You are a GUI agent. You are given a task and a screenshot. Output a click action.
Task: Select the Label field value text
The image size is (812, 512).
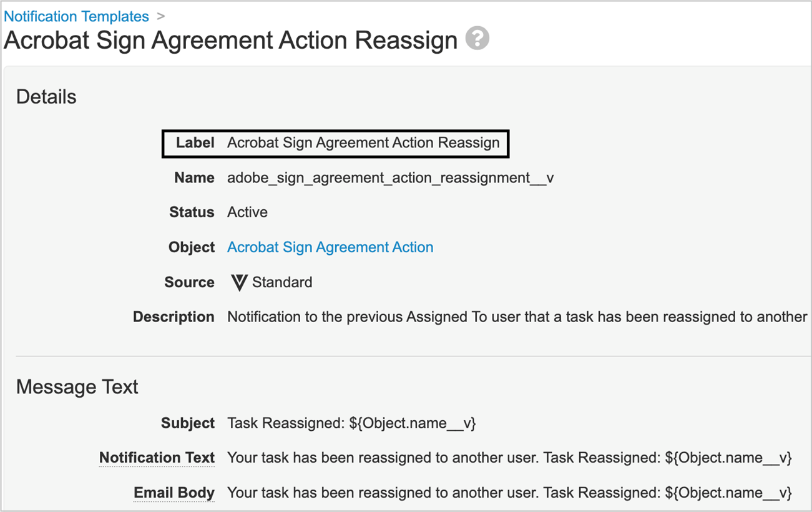[x=363, y=143]
